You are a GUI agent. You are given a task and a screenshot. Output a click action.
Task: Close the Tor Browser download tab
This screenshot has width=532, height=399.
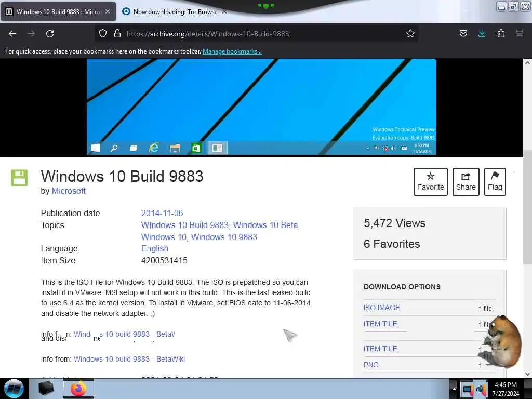pyautogui.click(x=224, y=11)
